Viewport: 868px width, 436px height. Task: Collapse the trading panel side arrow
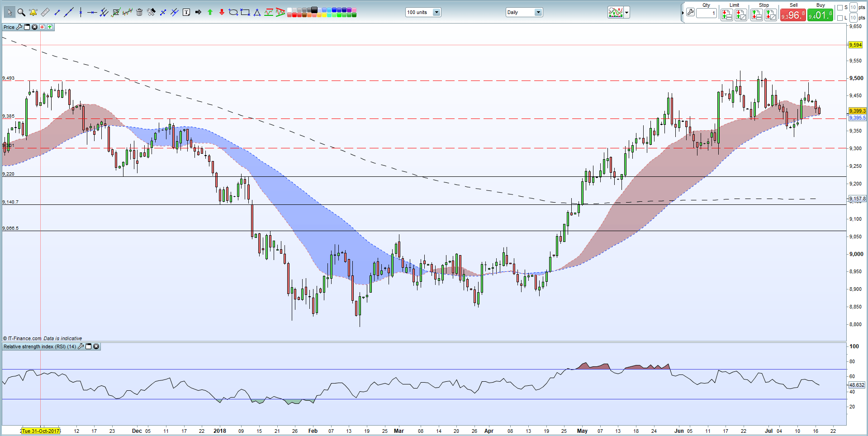click(x=683, y=13)
